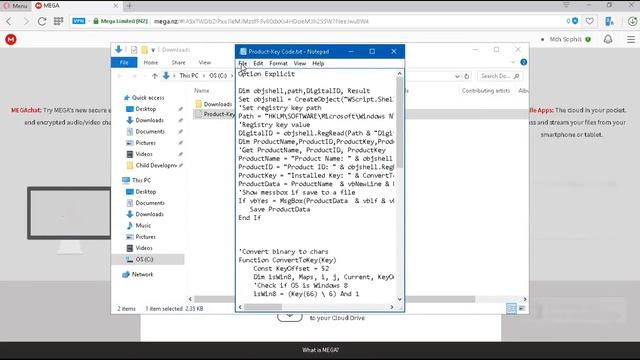The height and width of the screenshot is (360, 640).
Task: Open Explorer help question mark icon
Action: (523, 62)
